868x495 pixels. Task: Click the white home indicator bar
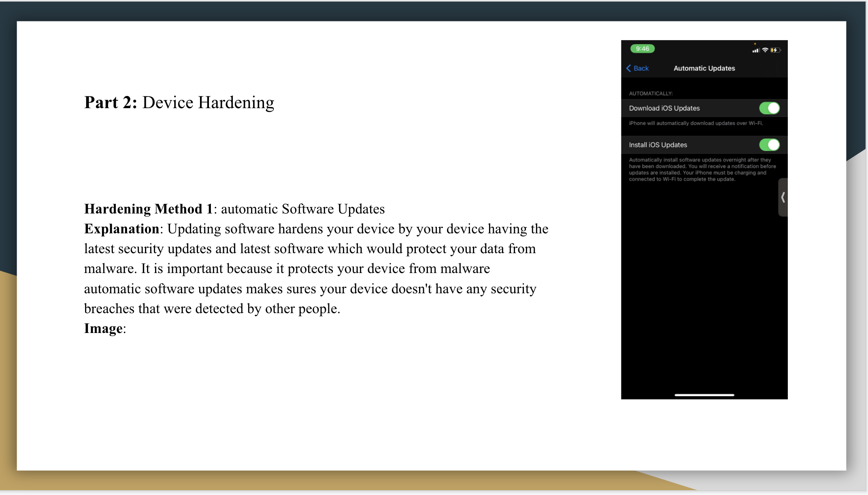pos(704,395)
